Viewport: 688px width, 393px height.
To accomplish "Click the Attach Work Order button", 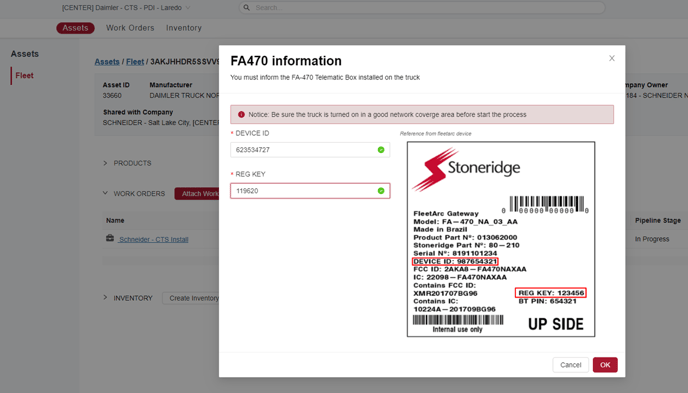I will pos(197,193).
